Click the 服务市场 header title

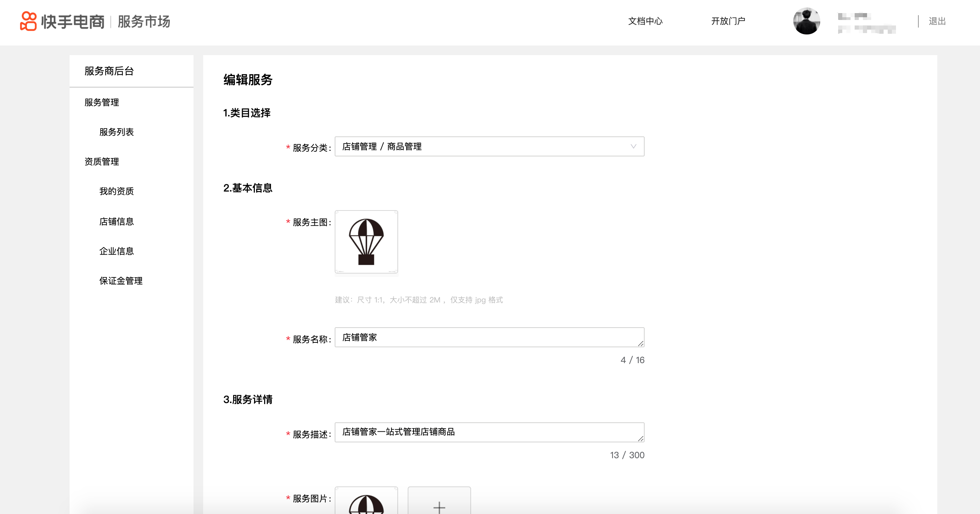(x=144, y=21)
